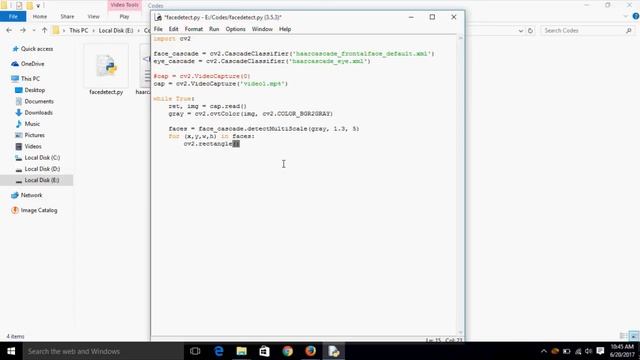640x360 pixels.
Task: Switch to Share ribbon tab in Explorer
Action: [x=67, y=16]
